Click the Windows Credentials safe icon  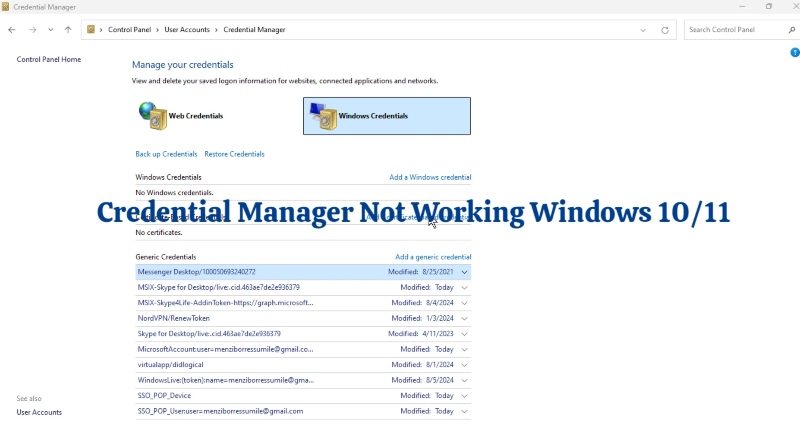323,116
